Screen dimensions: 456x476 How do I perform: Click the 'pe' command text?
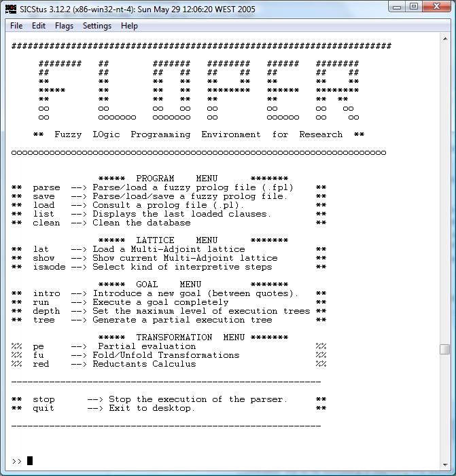38,346
